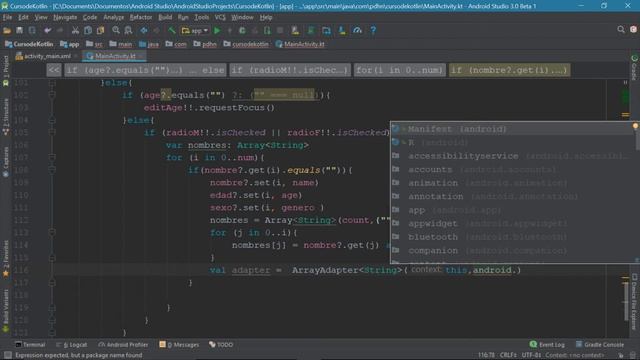The width and height of the screenshot is (640, 360).
Task: Click the blue Help question mark icon
Action: tap(373, 31)
